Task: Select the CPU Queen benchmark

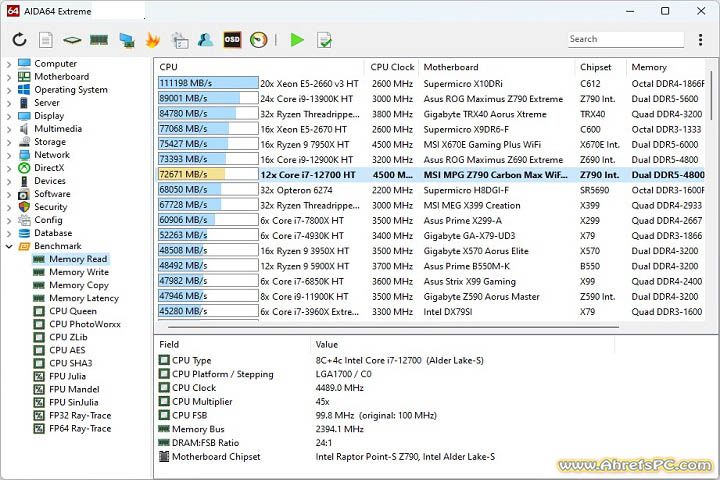Action: tap(73, 311)
